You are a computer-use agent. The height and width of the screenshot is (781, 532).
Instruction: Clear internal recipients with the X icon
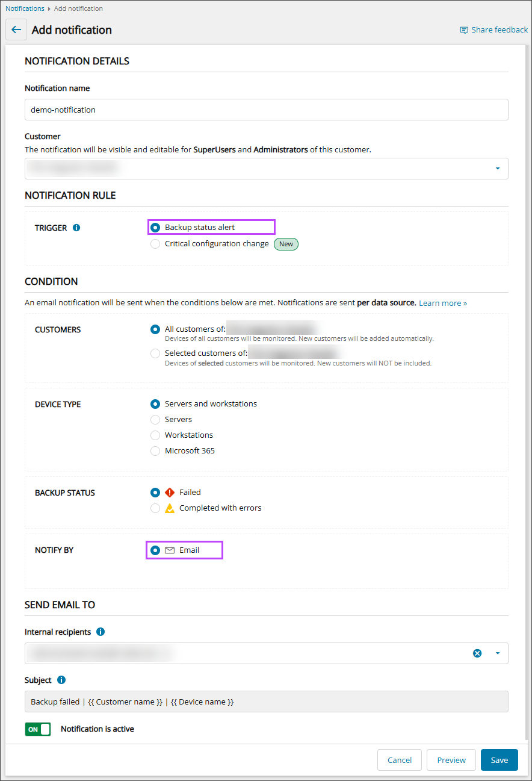click(477, 653)
